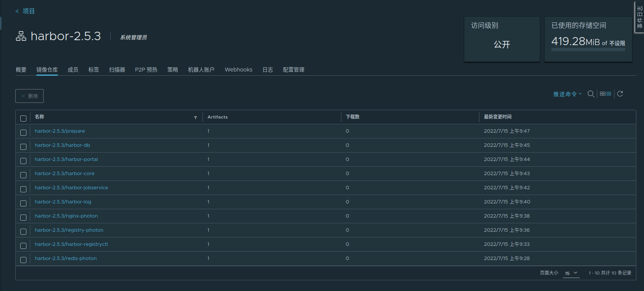Open harbor-2.5.3/harbor-registryctl repository
This screenshot has width=644, height=291.
[x=71, y=244]
